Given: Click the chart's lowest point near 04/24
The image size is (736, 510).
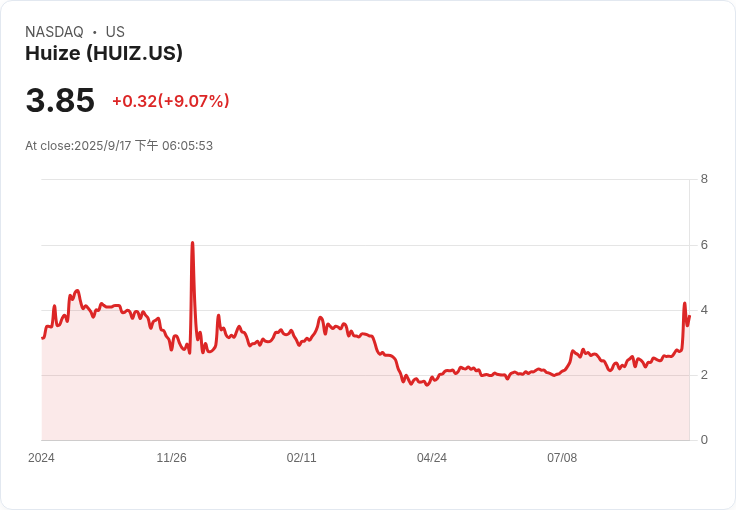Looking at the screenshot, I should 427,385.
